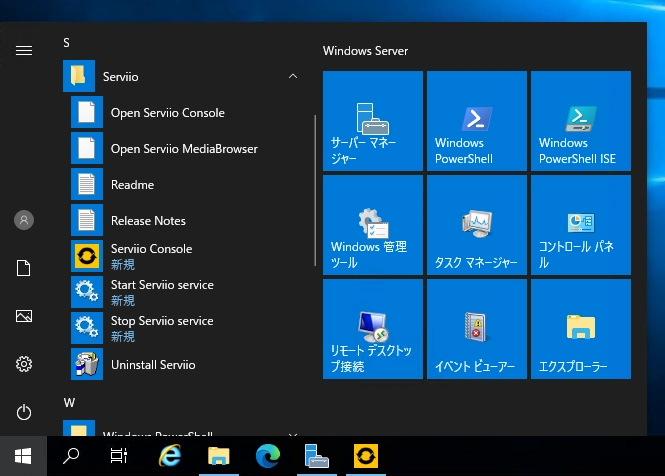Open Task View on the taskbar
This screenshot has width=665, height=476.
119,456
